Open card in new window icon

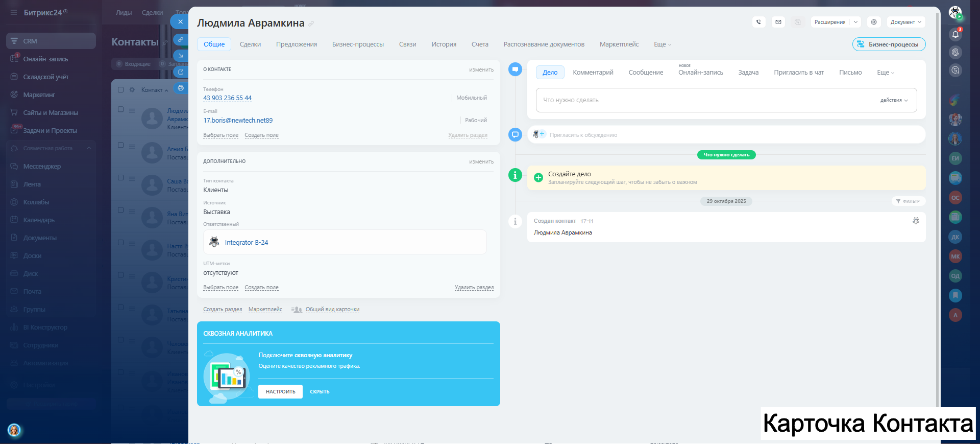pyautogui.click(x=181, y=72)
